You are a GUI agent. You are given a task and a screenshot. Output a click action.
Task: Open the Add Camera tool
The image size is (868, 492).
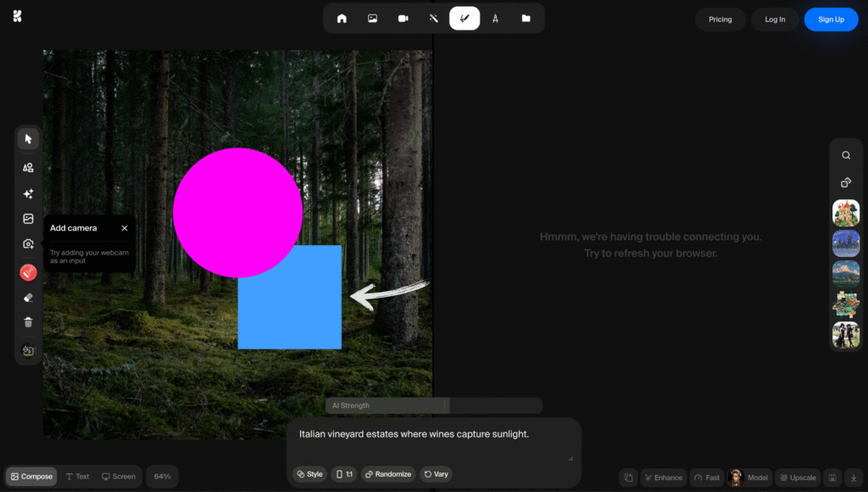point(28,243)
